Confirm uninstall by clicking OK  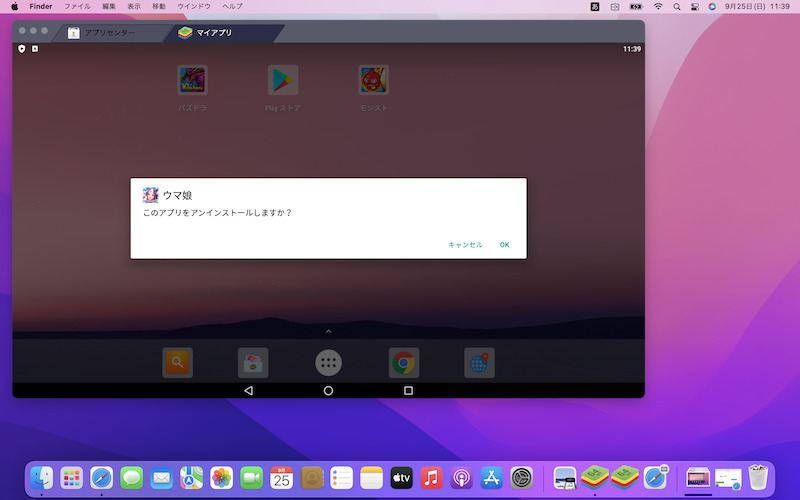point(505,244)
